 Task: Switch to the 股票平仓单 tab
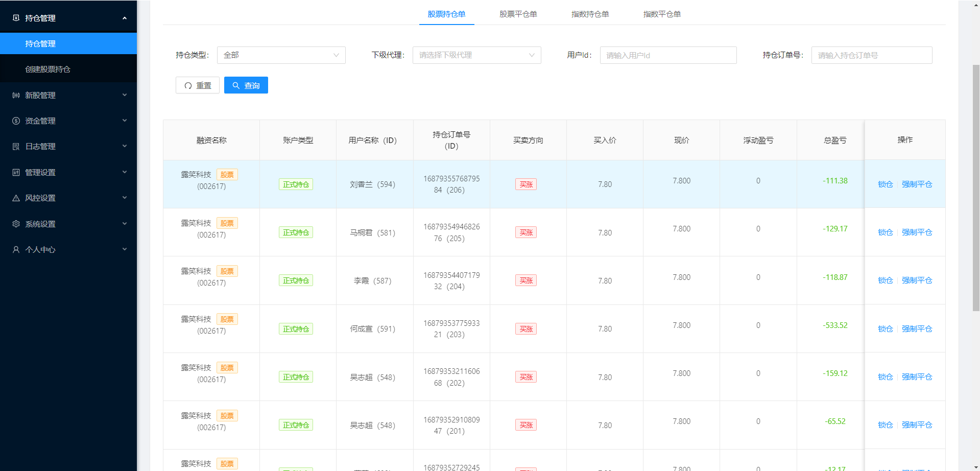point(518,14)
